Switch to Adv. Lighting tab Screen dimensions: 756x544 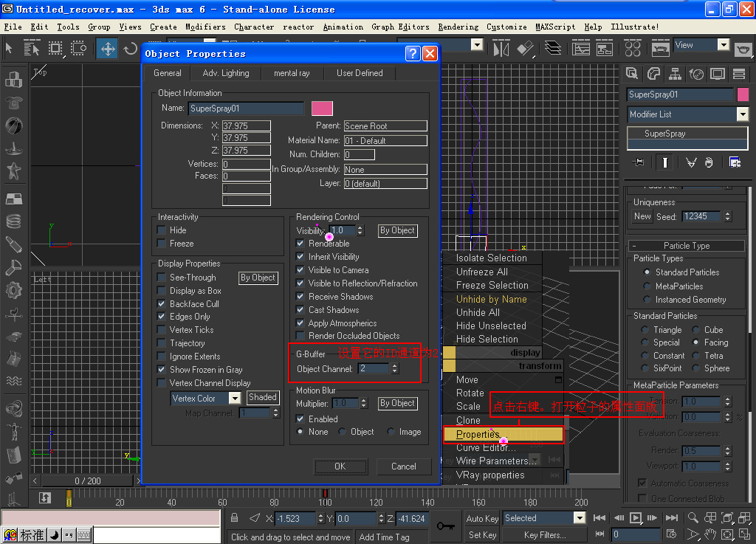pyautogui.click(x=226, y=73)
